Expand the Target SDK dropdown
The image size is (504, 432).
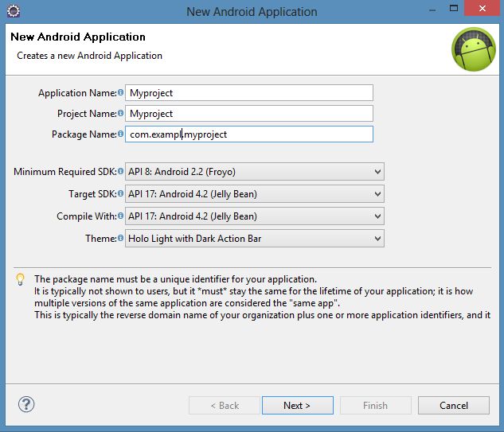254,194
